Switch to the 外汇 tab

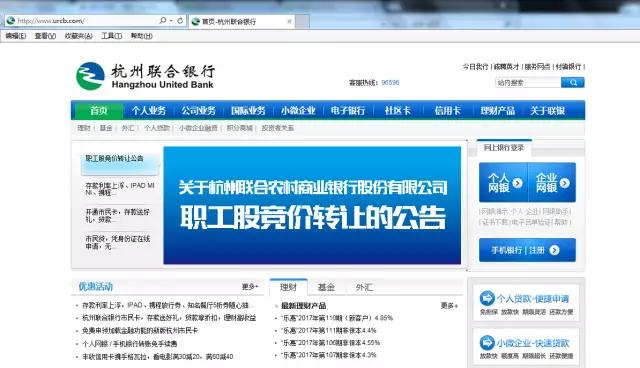364,287
